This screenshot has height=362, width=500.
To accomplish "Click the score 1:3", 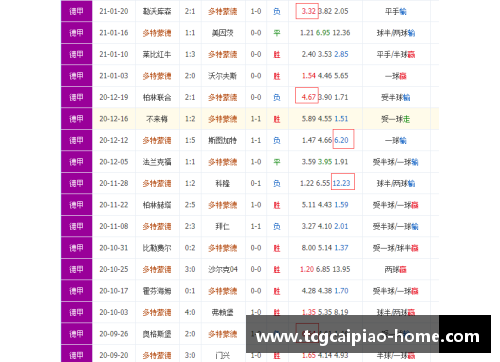I will (x=190, y=54).
